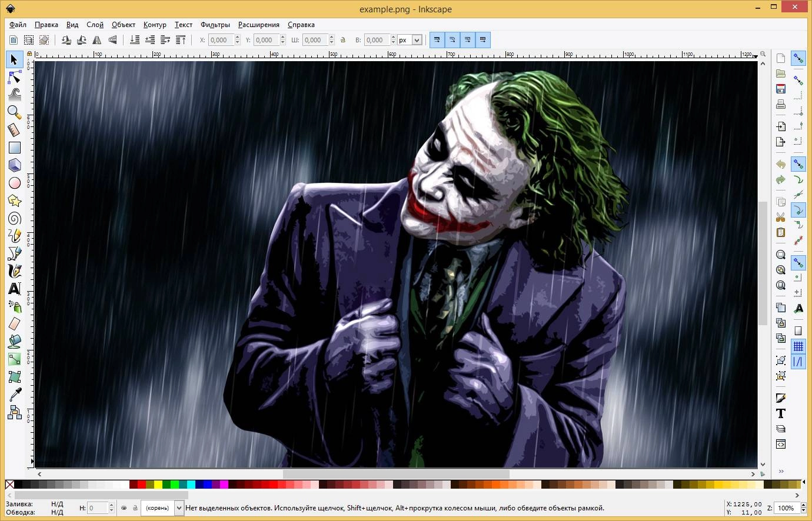Toggle current layer visibility eye
Image resolution: width=812 pixels, height=521 pixels.
tap(124, 508)
